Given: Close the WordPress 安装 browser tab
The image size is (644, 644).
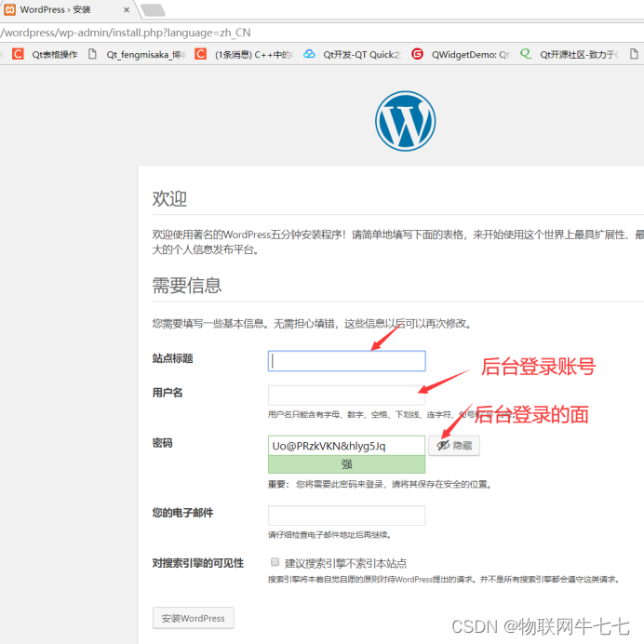Looking at the screenshot, I should coord(127,10).
